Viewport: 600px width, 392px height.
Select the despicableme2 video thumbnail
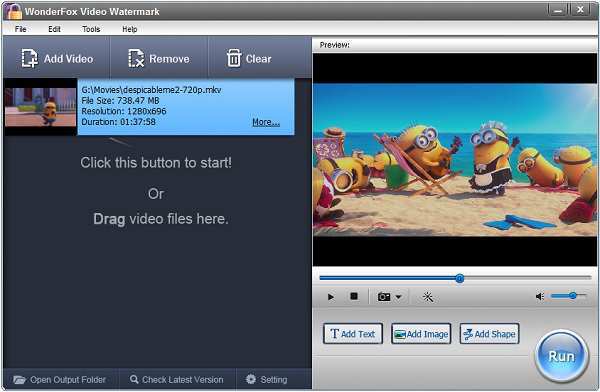tap(40, 107)
